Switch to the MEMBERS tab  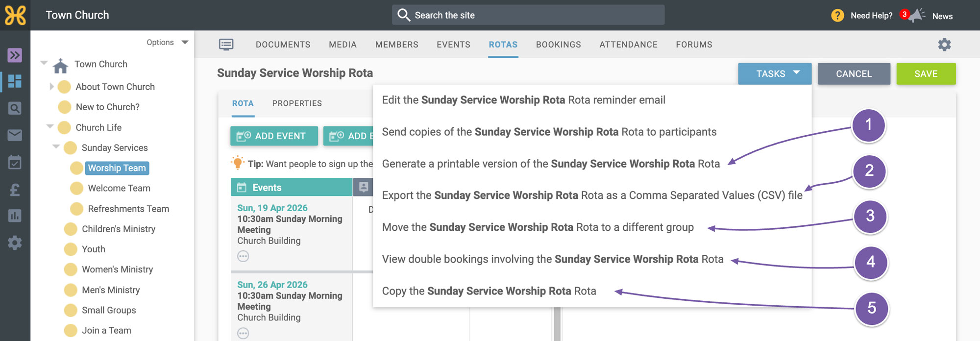point(396,45)
